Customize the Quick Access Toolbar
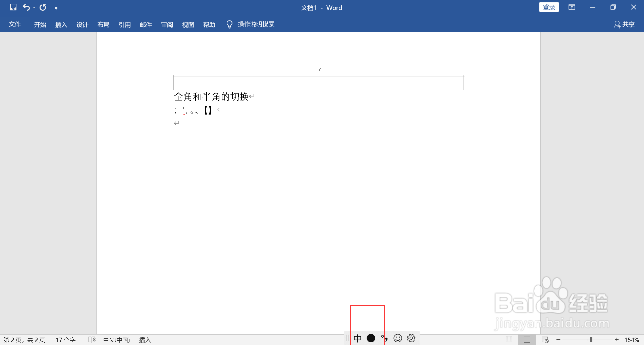 click(x=56, y=8)
